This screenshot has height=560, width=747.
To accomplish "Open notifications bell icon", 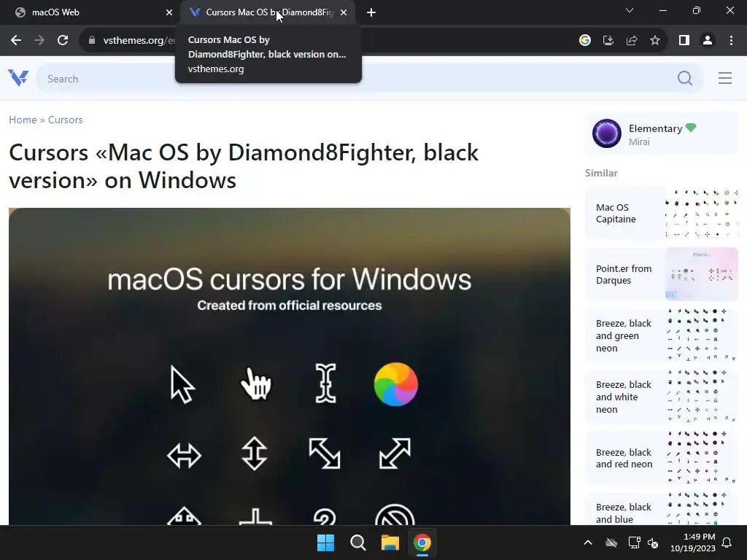I will point(727,542).
